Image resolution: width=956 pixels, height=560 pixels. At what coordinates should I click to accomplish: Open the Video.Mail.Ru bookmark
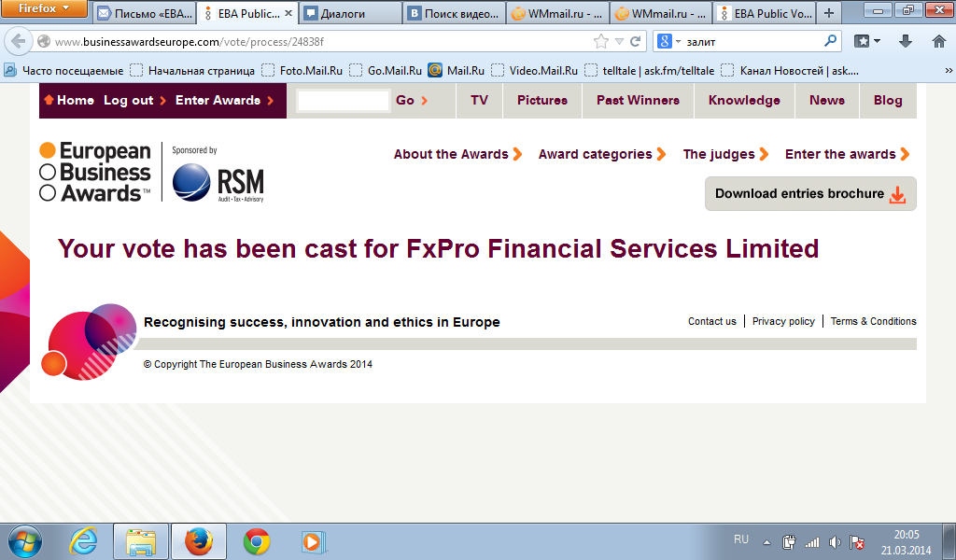pyautogui.click(x=535, y=71)
